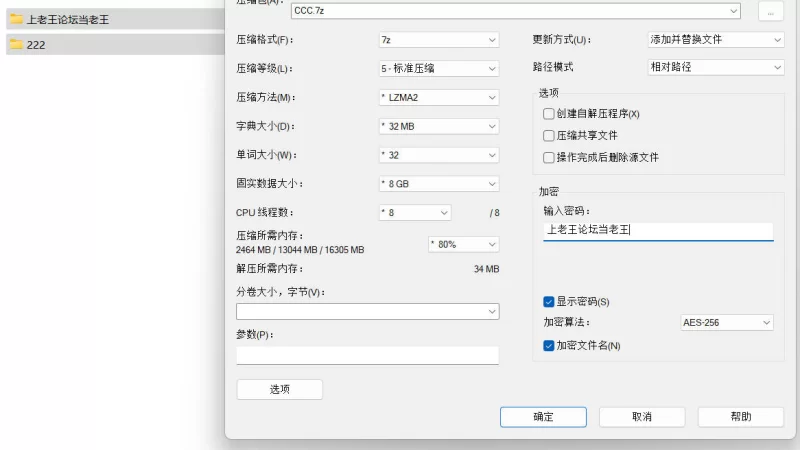Click the 选项 button
Image resolution: width=800 pixels, height=450 pixels.
279,390
